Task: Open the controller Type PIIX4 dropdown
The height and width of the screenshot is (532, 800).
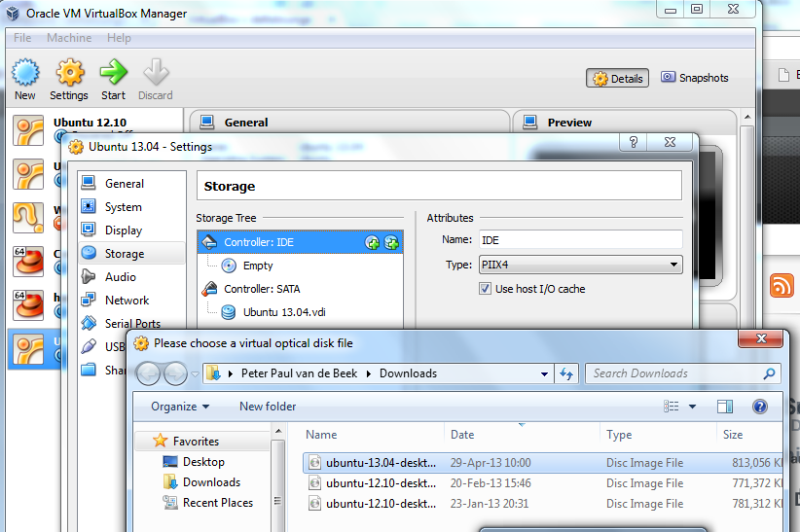Action: click(580, 265)
